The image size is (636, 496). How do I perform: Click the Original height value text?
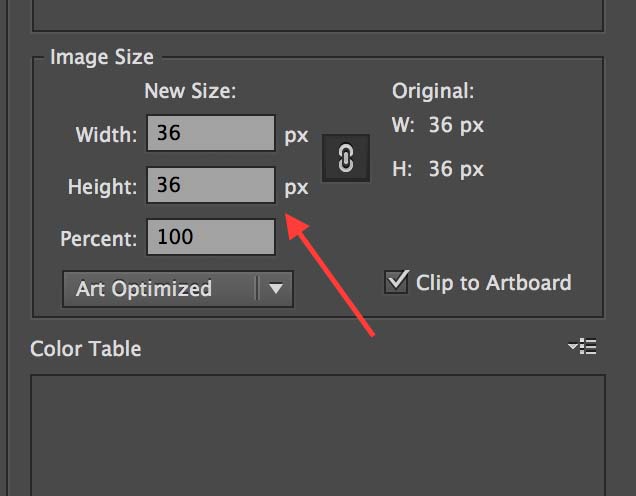[456, 169]
